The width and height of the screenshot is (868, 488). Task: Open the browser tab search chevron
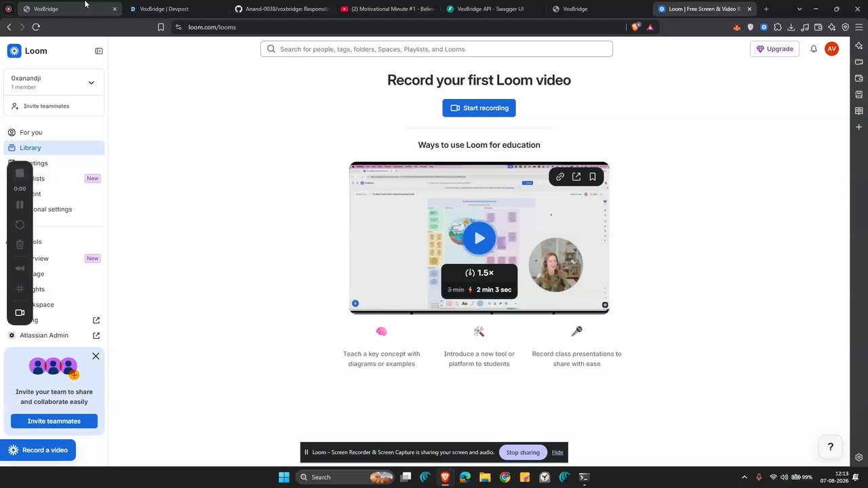click(800, 9)
